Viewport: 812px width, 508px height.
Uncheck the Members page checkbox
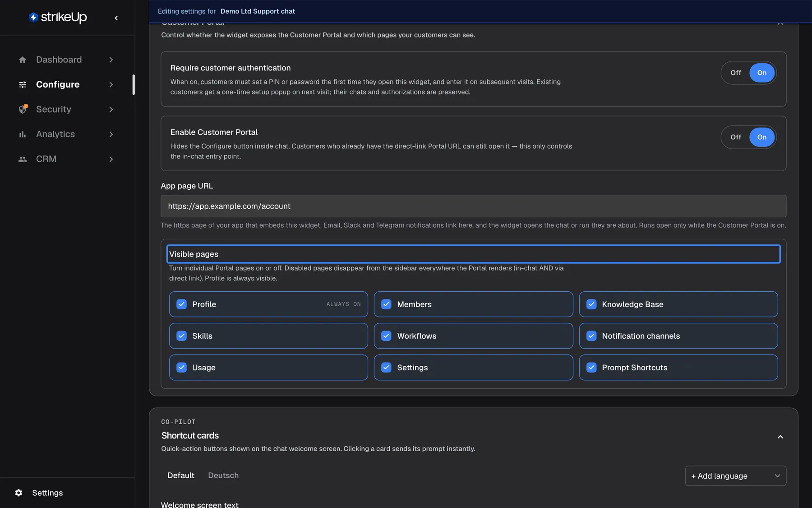(386, 304)
